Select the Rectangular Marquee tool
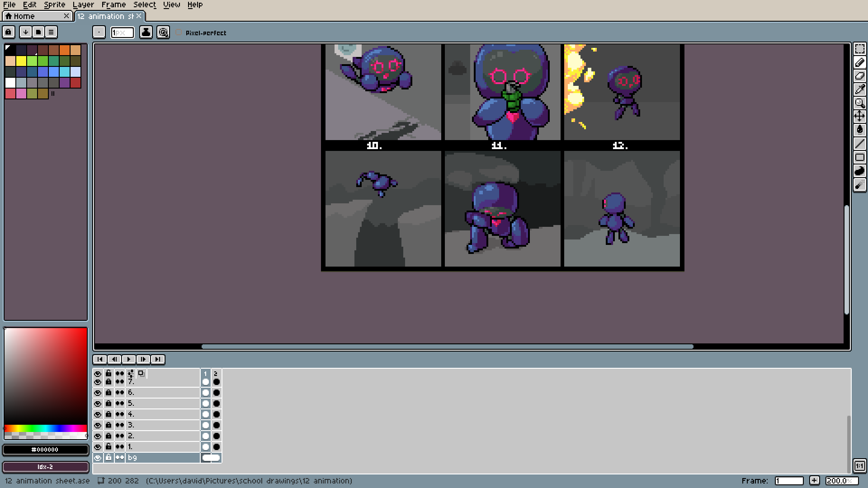Image resolution: width=868 pixels, height=488 pixels. click(859, 49)
